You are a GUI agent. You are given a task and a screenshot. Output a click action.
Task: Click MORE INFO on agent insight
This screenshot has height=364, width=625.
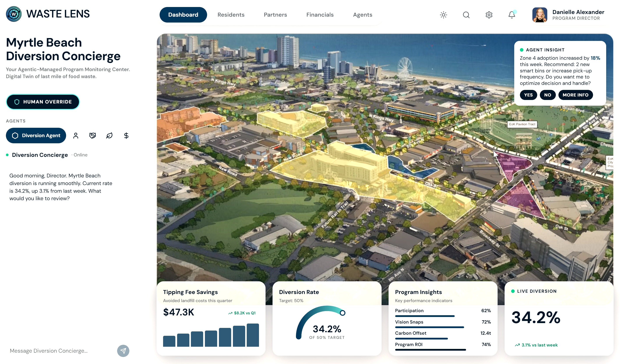click(x=575, y=95)
